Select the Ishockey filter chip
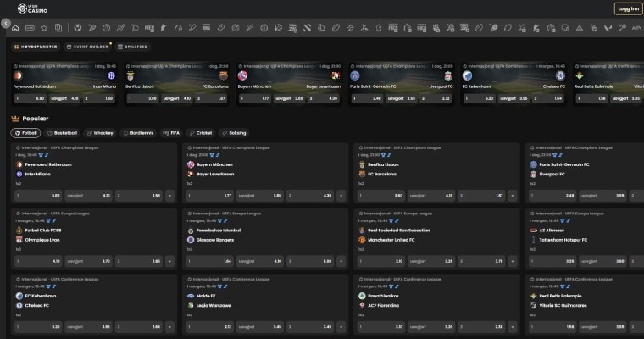The width and height of the screenshot is (644, 339). click(100, 133)
